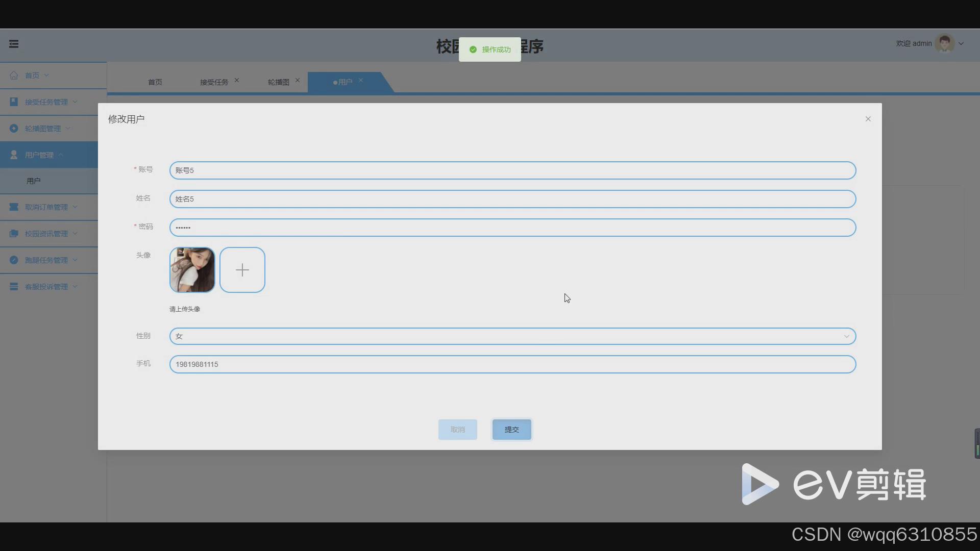Expand 跑腿任务管理 menu
Viewport: 980px width, 551px height.
pyautogui.click(x=75, y=260)
